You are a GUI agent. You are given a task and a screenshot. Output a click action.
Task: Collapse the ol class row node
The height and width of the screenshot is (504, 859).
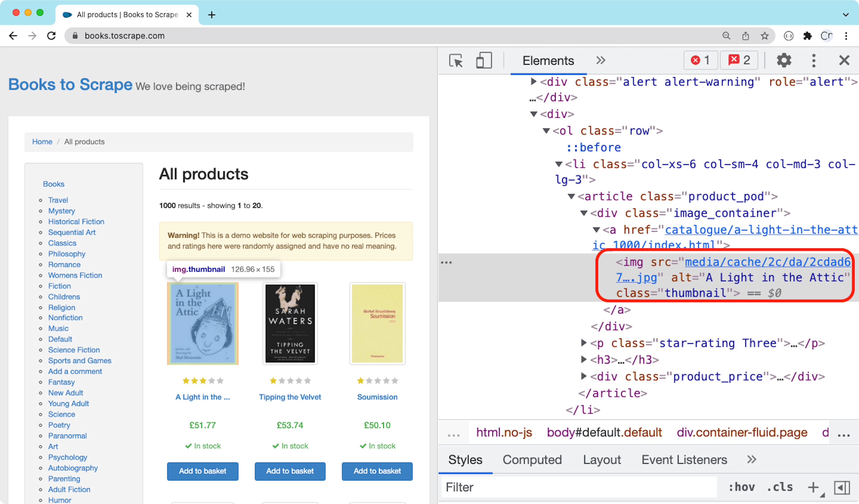tap(546, 131)
